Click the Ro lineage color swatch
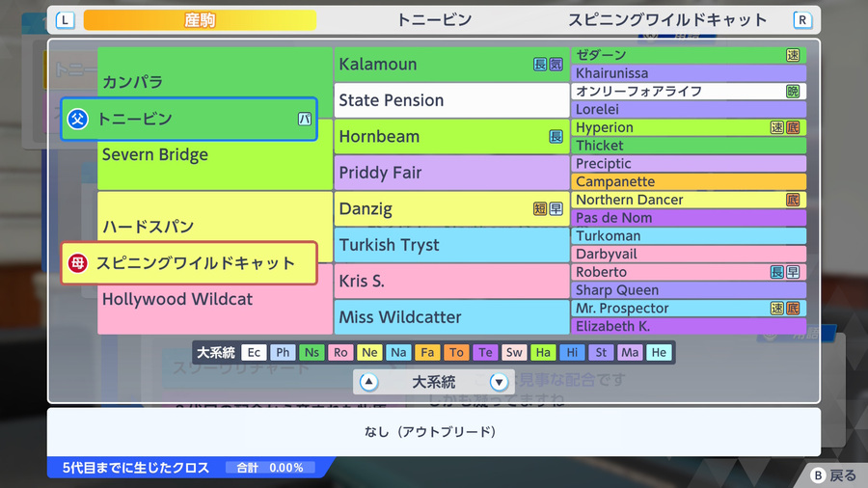 click(340, 352)
